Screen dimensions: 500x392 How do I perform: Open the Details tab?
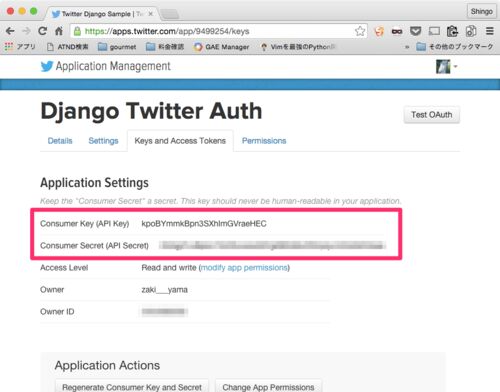tap(60, 141)
